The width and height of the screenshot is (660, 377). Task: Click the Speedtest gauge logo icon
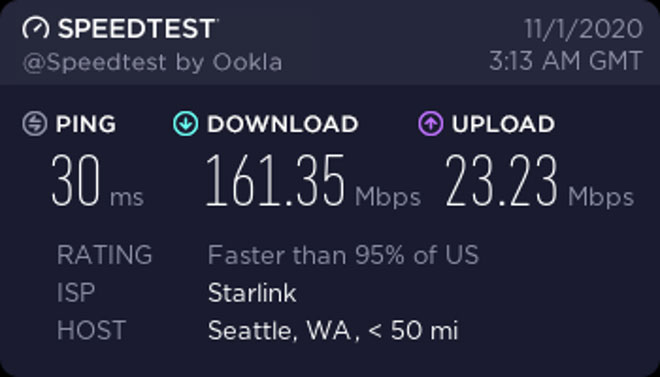point(36,28)
